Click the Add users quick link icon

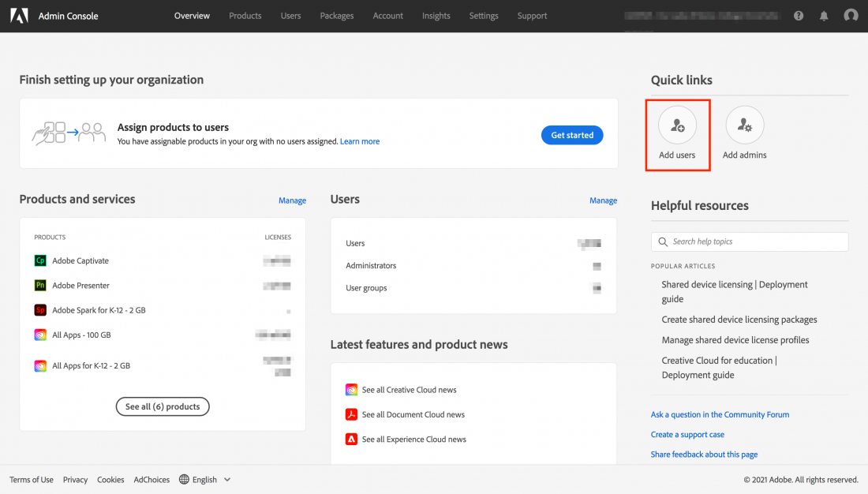coord(677,125)
